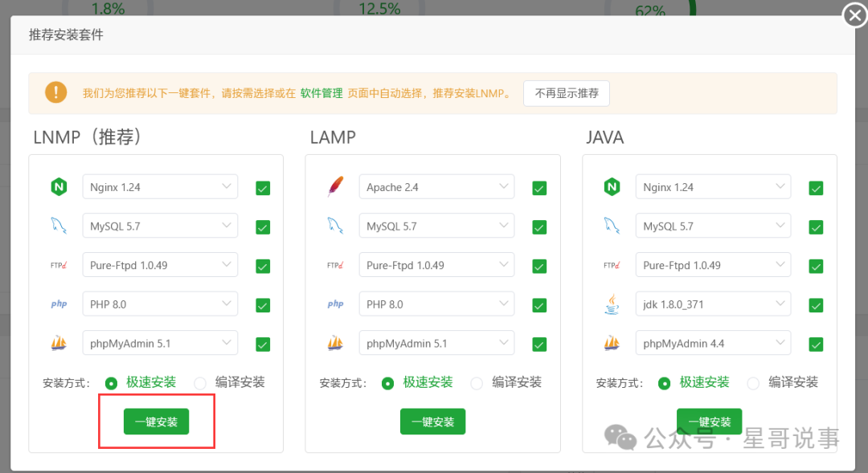Open PHP 8.0 version dropdown in LNMP
Image resolution: width=868 pixels, height=473 pixels.
pos(160,304)
